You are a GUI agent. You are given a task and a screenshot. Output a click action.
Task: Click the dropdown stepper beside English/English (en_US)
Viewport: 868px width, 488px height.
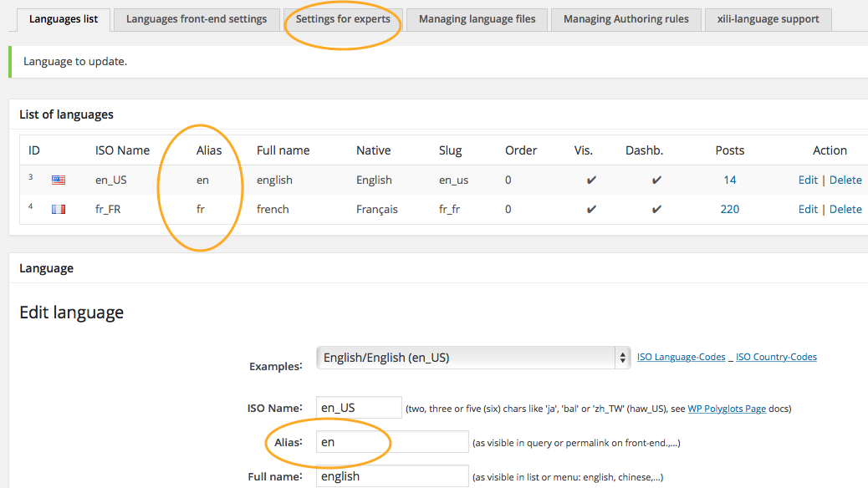(x=622, y=357)
